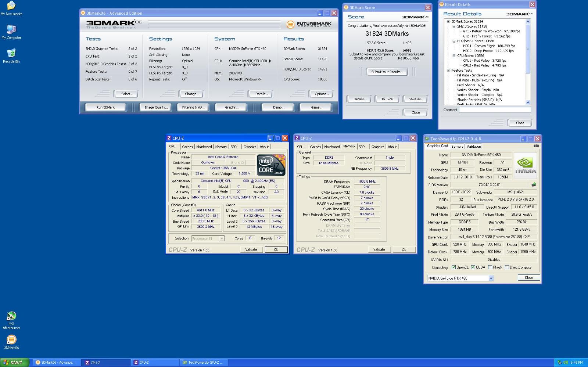The height and width of the screenshot is (367, 588).
Task: Collapse the CPU Score tree node
Action: tap(454, 55)
